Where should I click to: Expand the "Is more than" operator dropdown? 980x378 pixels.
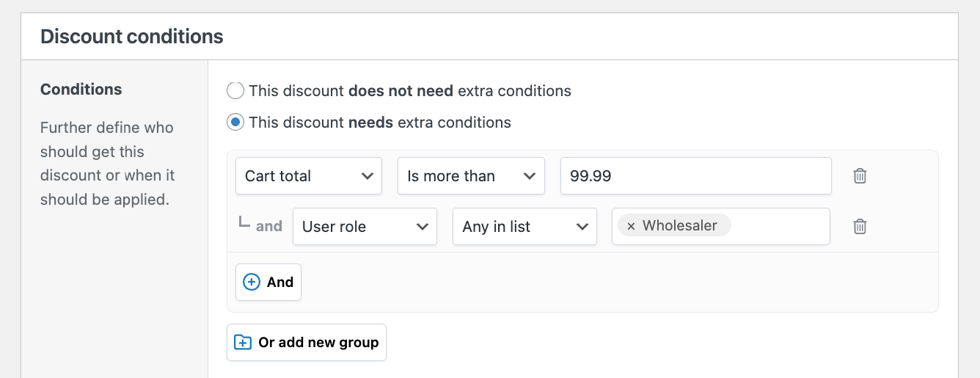coord(471,176)
